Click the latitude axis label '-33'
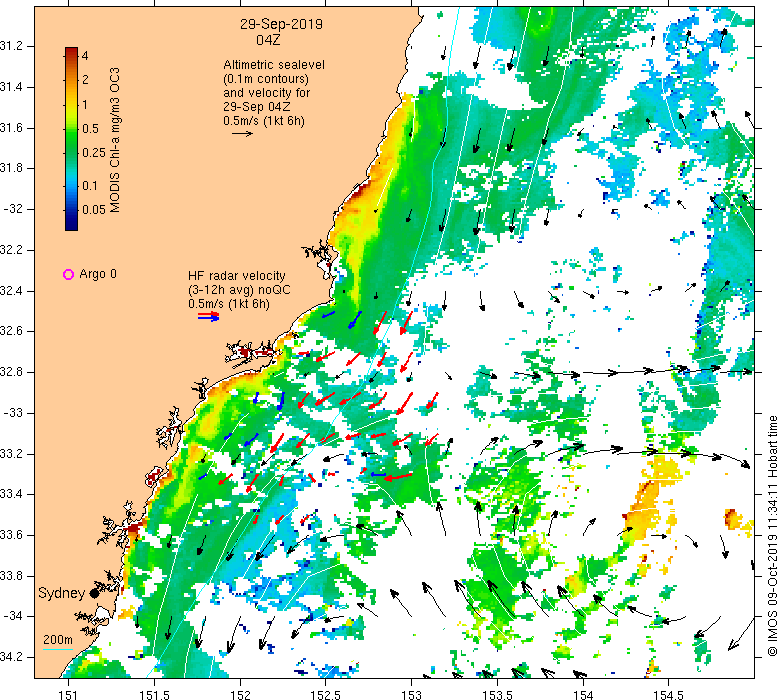The height and width of the screenshot is (700, 780). coord(11,413)
